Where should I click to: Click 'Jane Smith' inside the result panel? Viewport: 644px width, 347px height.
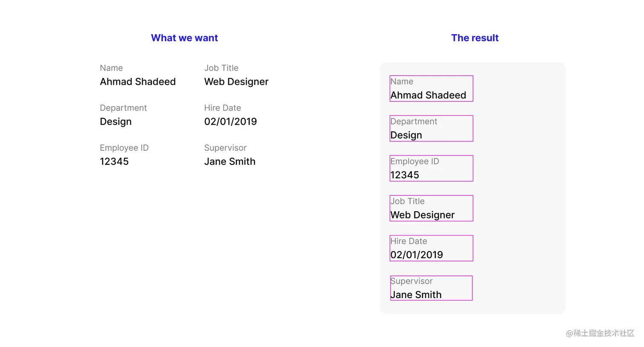coord(416,295)
